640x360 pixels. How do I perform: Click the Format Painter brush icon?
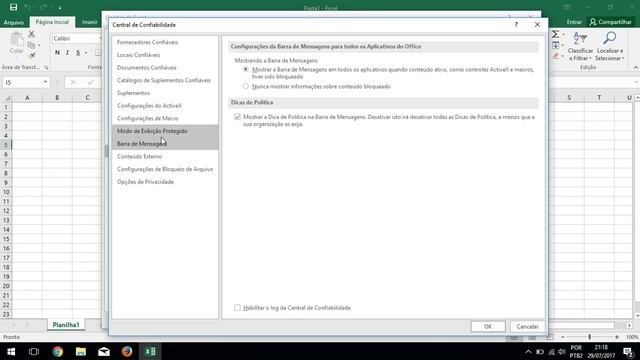[32, 56]
